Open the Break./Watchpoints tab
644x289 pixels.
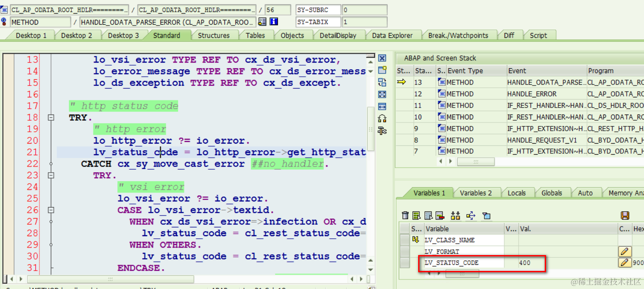(x=458, y=35)
